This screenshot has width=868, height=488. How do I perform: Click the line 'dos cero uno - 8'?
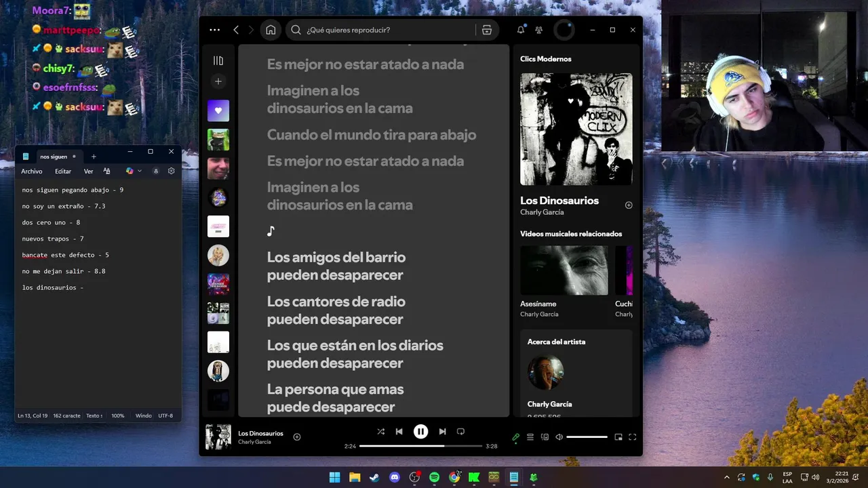click(51, 222)
